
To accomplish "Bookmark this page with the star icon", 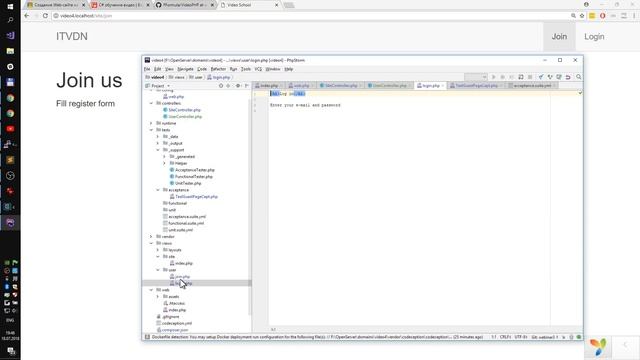I will coord(582,16).
